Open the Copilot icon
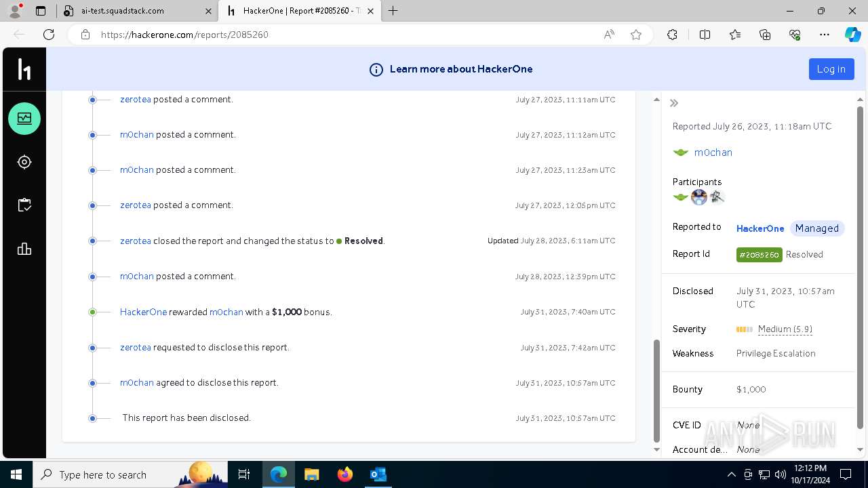This screenshot has height=488, width=868. point(852,35)
